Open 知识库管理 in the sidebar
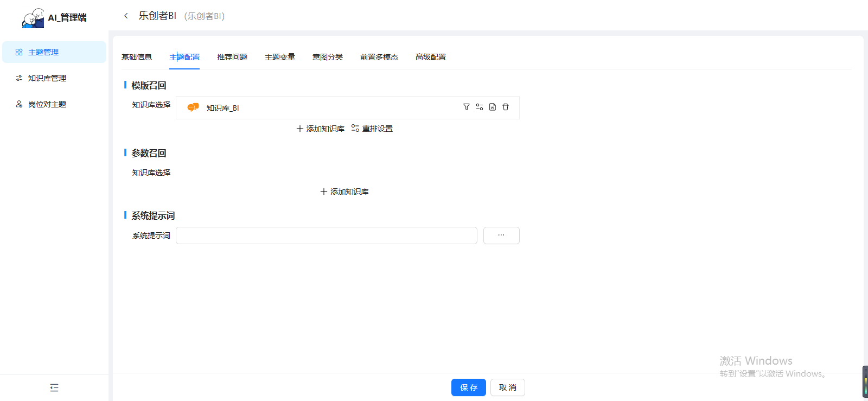 (47, 78)
